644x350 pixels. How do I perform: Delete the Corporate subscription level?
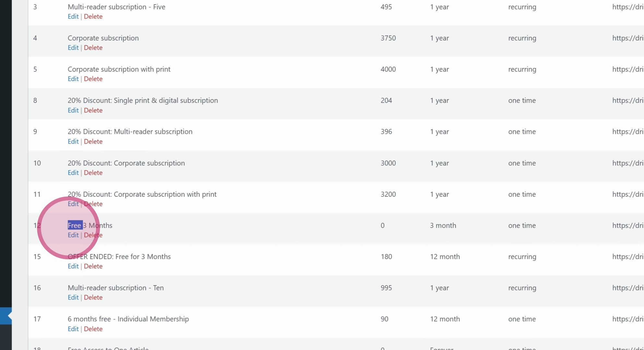coord(93,48)
